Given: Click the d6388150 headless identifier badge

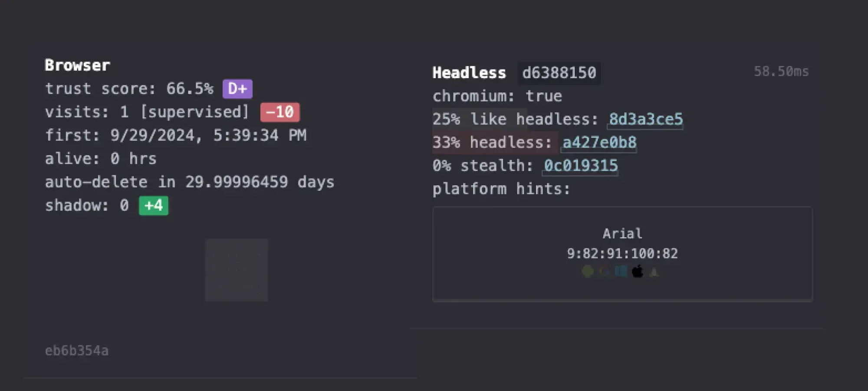Looking at the screenshot, I should click(x=559, y=73).
